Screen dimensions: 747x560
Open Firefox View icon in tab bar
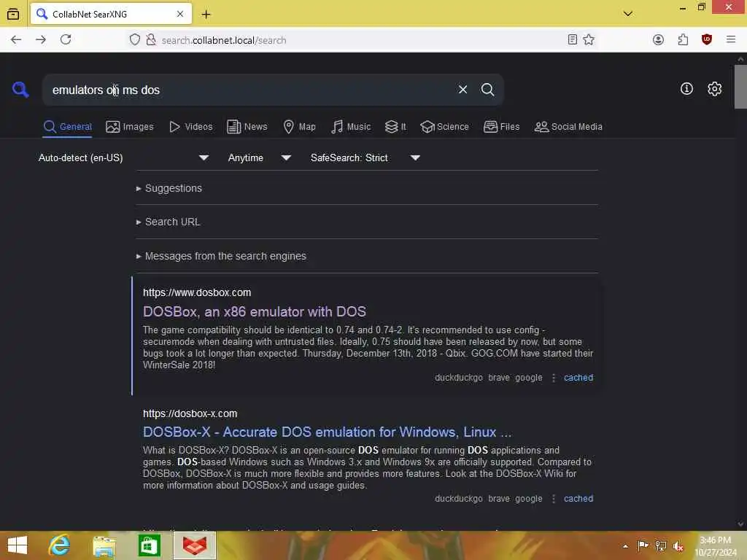13,15
